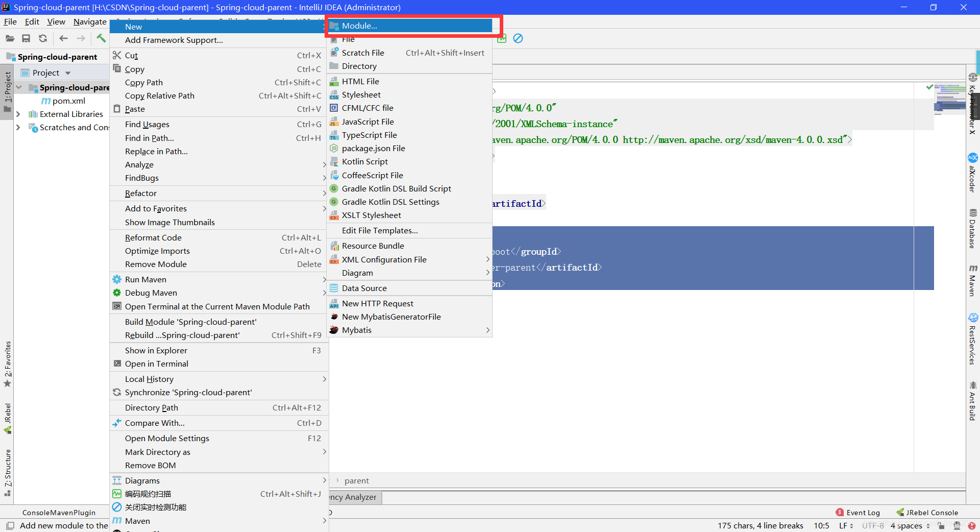The image size is (980, 532).
Task: Click the Back navigation arrow
Action: [63, 38]
